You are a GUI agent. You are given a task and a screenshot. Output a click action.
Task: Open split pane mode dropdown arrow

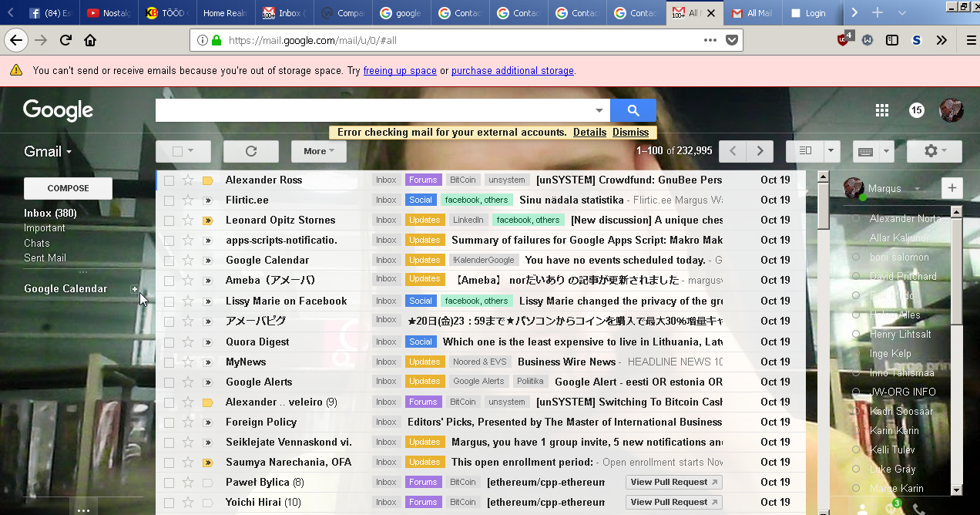point(832,151)
